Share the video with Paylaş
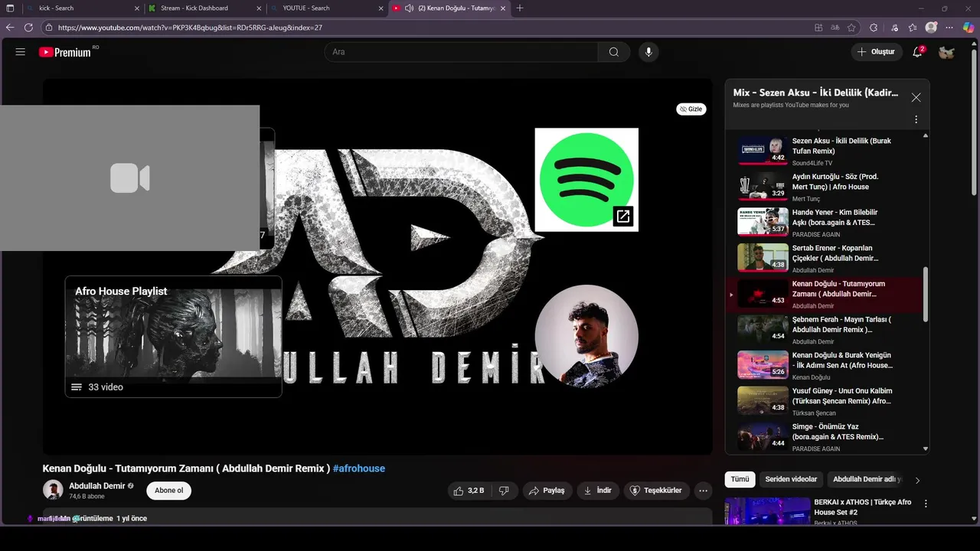This screenshot has height=551, width=980. (547, 491)
